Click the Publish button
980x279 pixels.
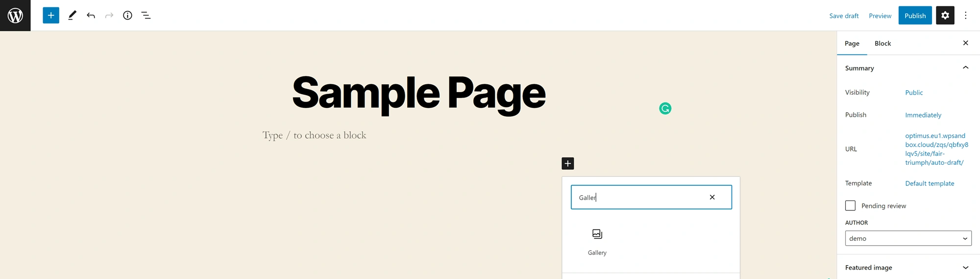point(915,15)
